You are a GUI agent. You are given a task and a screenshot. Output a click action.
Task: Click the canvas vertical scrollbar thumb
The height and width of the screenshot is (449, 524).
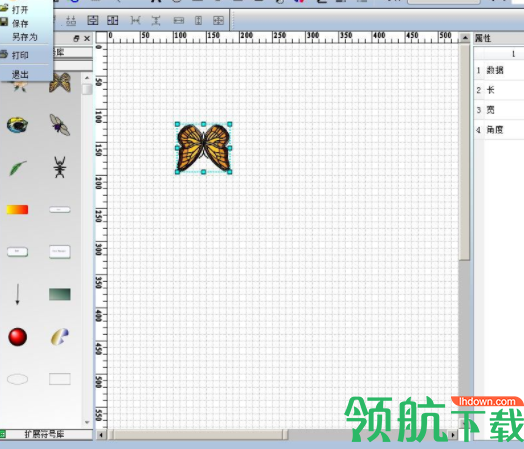click(465, 152)
